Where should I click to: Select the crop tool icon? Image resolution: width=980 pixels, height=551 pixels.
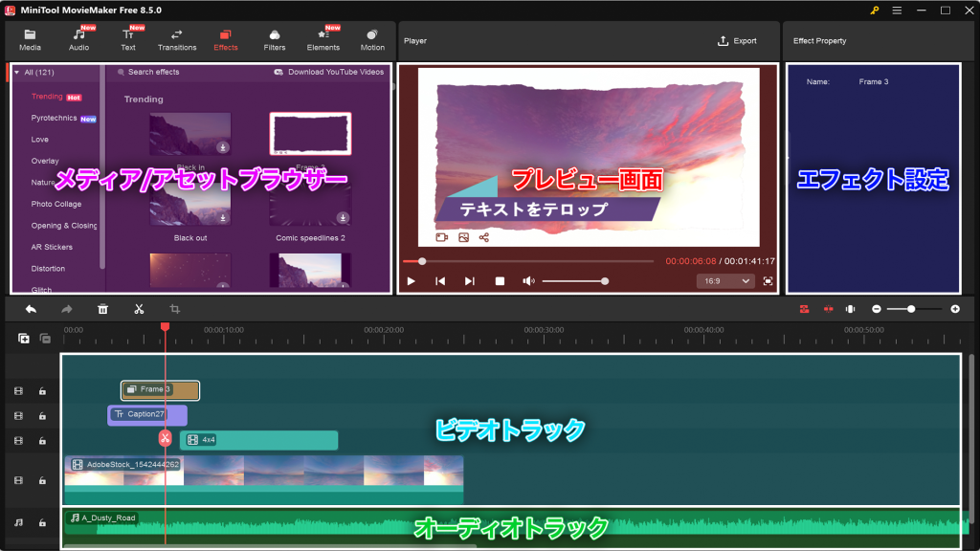pyautogui.click(x=174, y=309)
